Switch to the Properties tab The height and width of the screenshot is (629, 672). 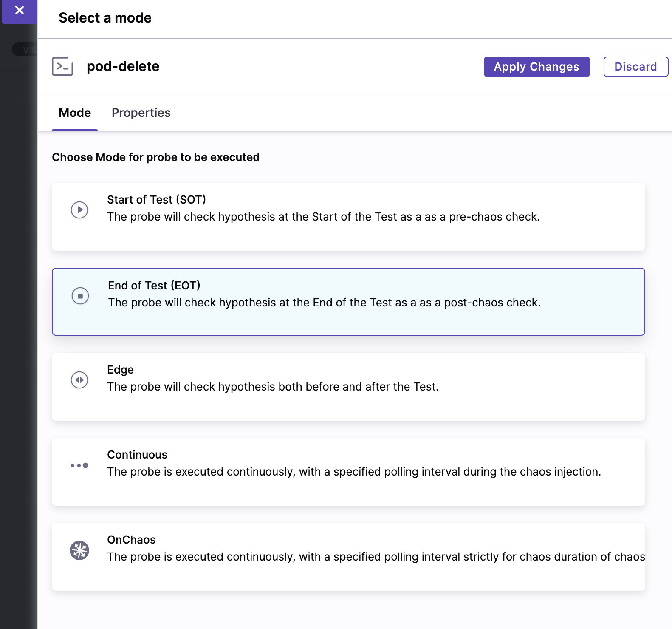pos(141,113)
